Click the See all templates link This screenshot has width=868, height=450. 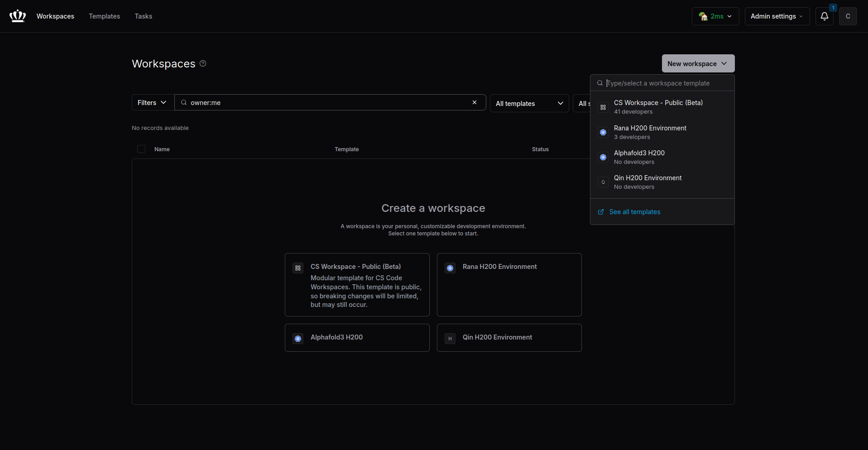(634, 212)
